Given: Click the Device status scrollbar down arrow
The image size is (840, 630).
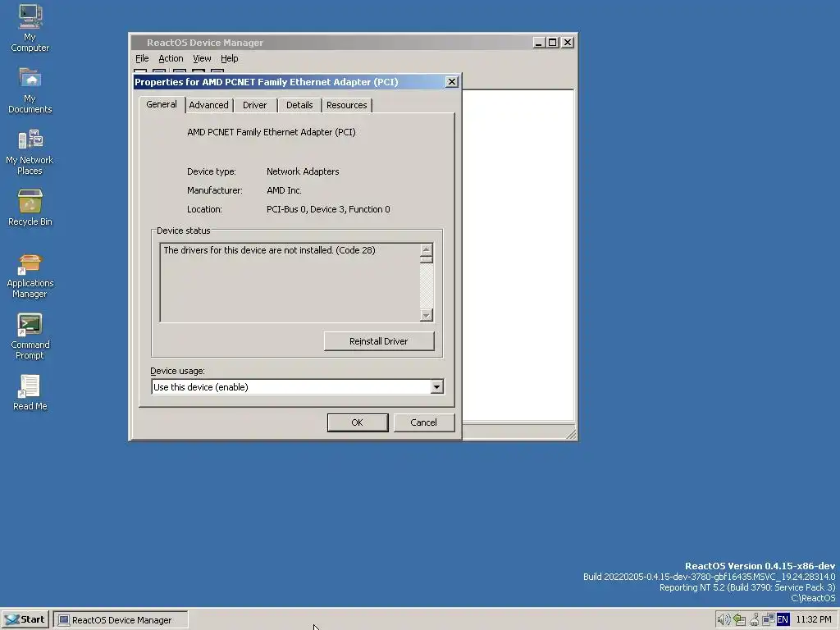Looking at the screenshot, I should pos(427,315).
